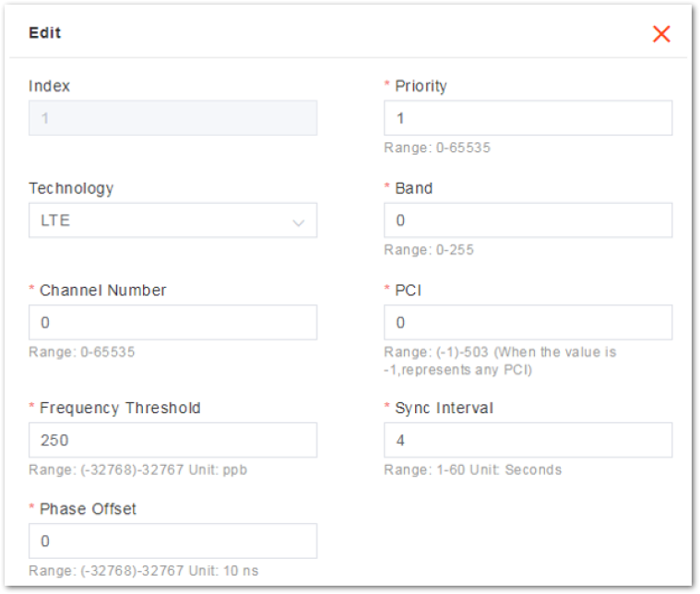Click the Priority field label
This screenshot has width=700, height=594.
pos(421,86)
